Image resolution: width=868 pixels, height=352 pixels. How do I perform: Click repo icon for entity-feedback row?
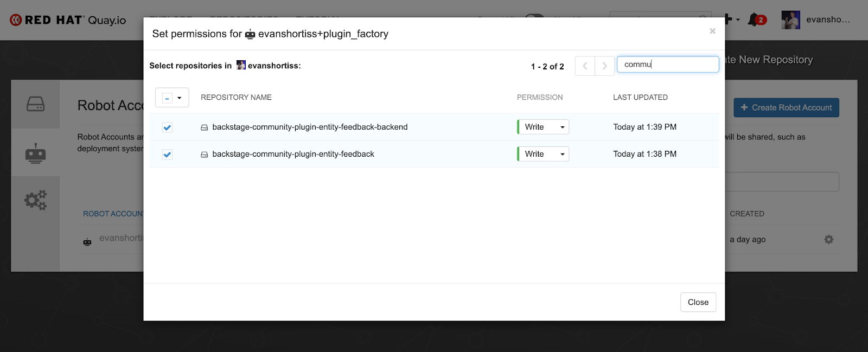coord(205,155)
